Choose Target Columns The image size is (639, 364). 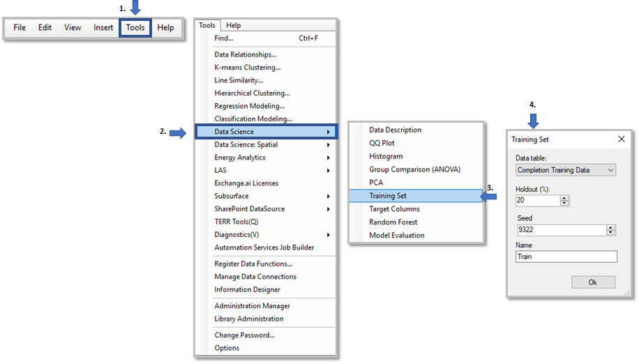tap(416, 209)
